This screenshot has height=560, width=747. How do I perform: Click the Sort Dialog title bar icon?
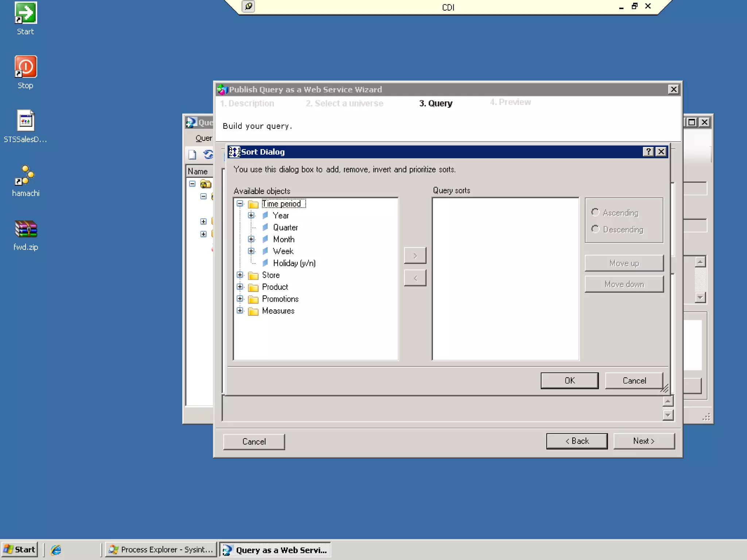coord(234,152)
